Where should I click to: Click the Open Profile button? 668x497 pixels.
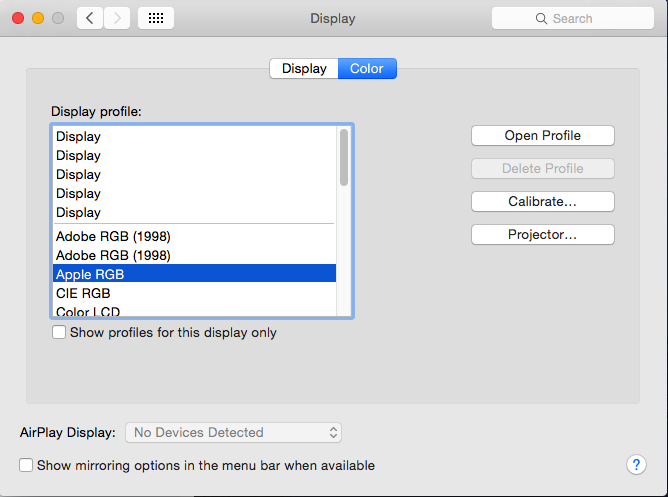pyautogui.click(x=543, y=135)
